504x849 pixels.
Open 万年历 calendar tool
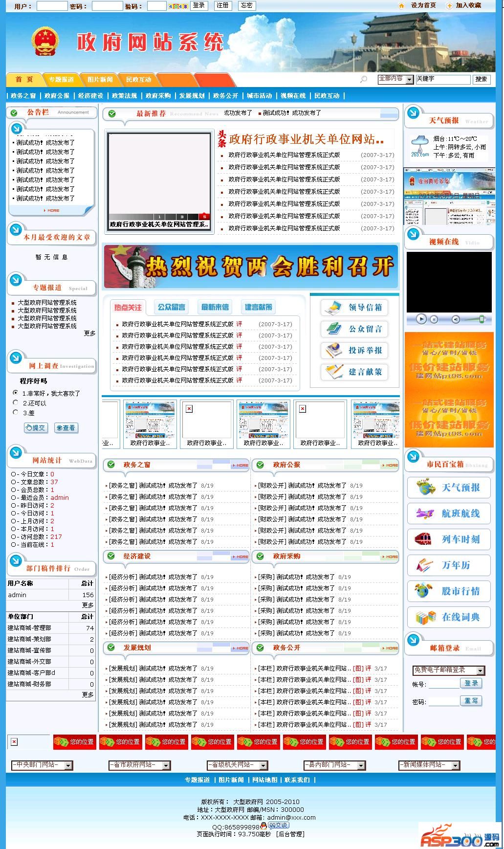[x=449, y=565]
